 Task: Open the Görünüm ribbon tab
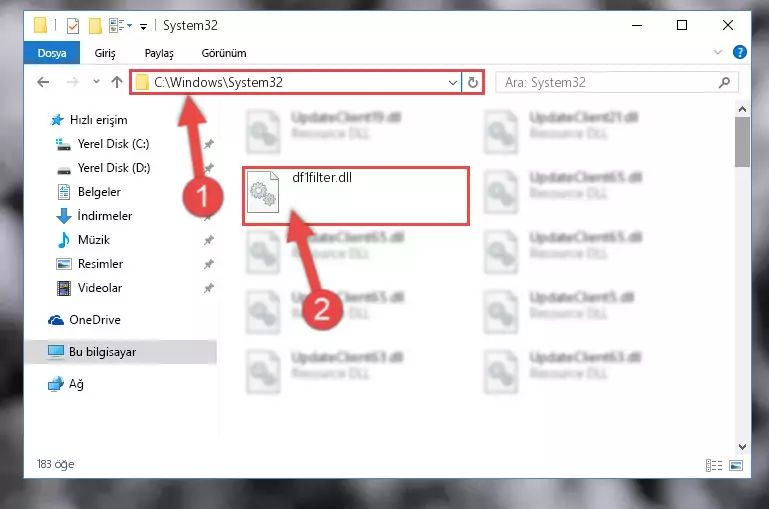[224, 53]
